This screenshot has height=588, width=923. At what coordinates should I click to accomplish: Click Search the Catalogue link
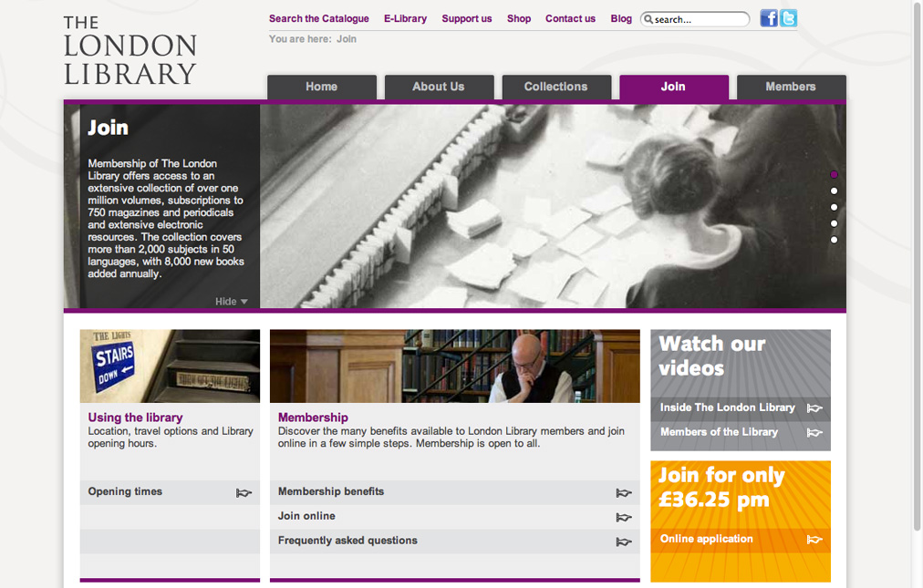[x=319, y=19]
